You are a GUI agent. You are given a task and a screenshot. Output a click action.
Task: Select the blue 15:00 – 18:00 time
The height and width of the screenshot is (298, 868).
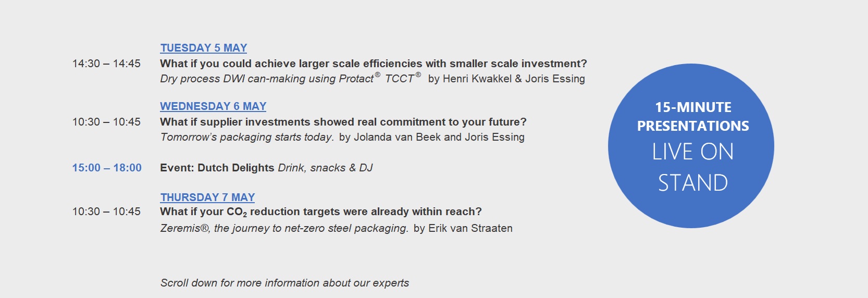pos(107,168)
